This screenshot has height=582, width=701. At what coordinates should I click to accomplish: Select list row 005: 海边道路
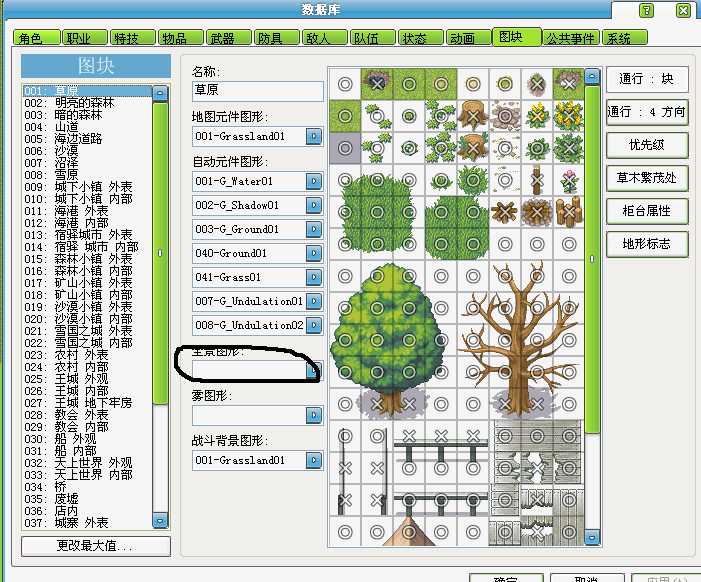pyautogui.click(x=87, y=139)
